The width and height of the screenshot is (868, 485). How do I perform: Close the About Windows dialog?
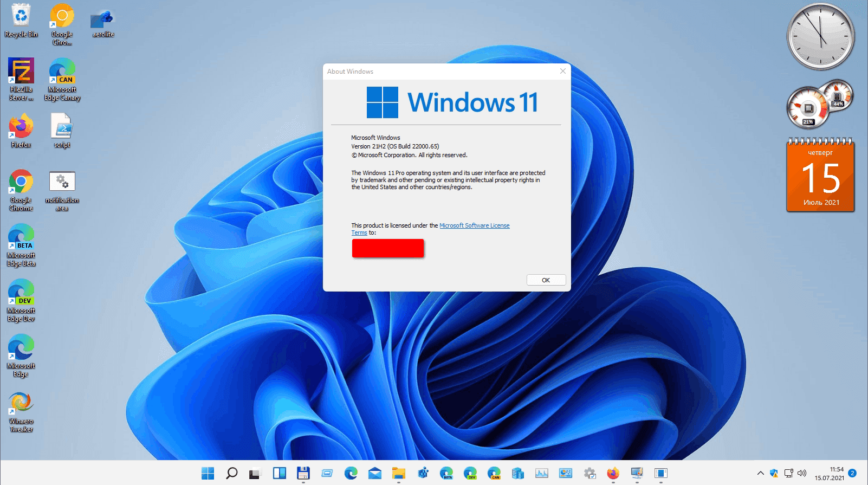click(562, 71)
